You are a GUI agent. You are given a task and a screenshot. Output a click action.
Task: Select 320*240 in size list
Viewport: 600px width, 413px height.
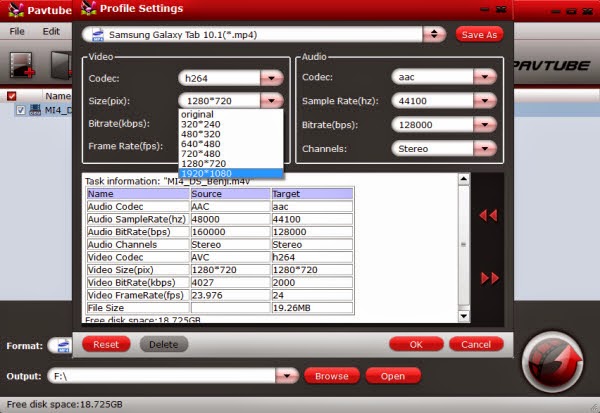231,124
